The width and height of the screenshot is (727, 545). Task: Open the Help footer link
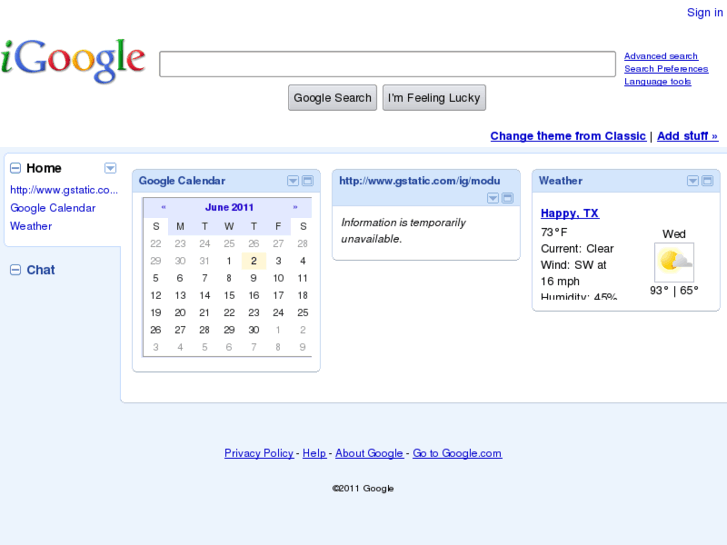click(314, 453)
